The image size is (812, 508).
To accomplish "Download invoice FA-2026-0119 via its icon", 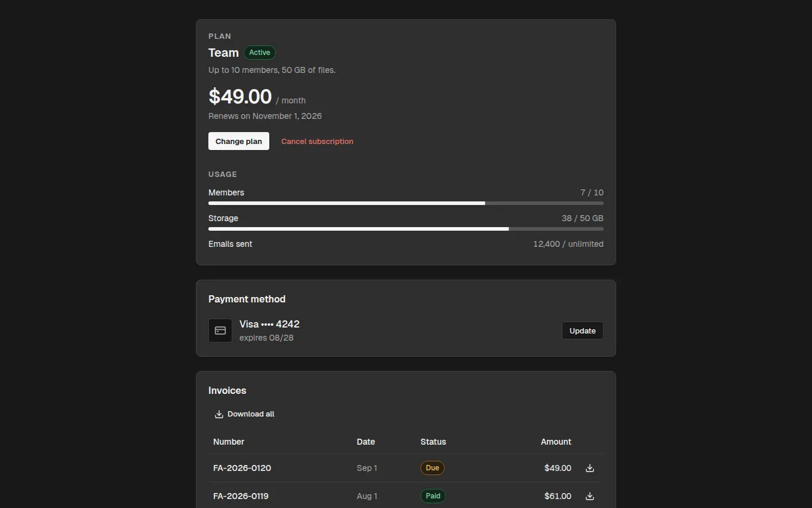I will point(590,496).
